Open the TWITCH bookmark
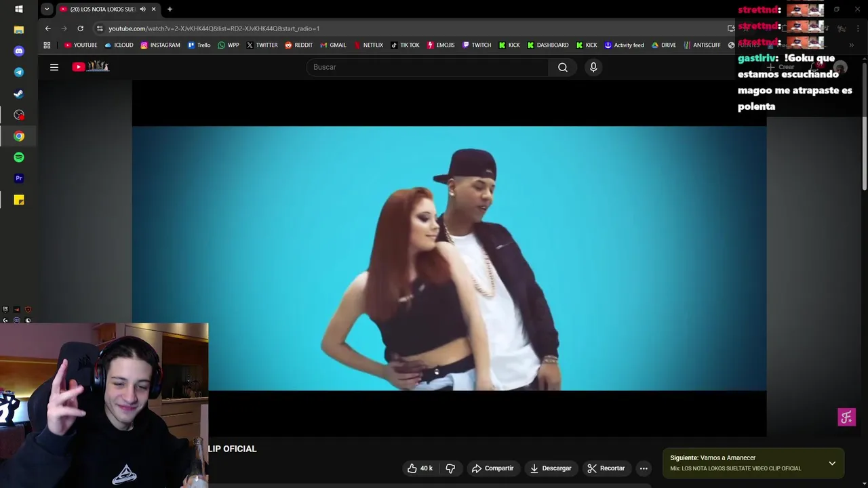This screenshot has height=488, width=868. click(x=476, y=45)
